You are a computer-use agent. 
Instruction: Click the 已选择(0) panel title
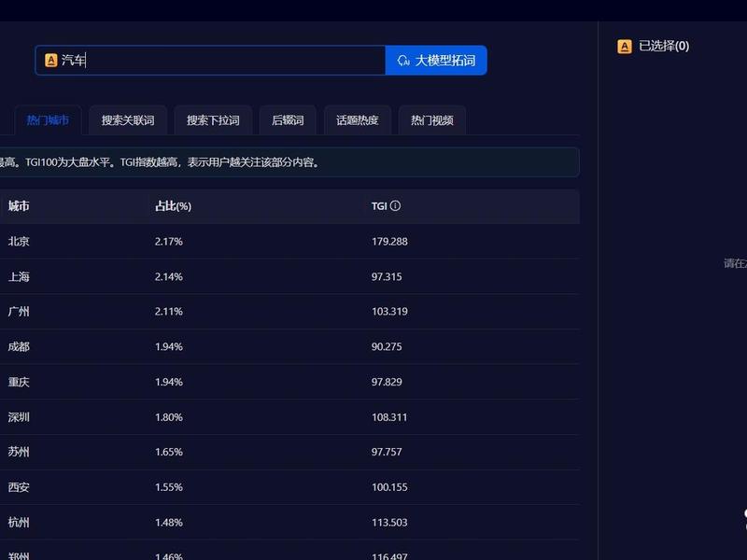[664, 46]
